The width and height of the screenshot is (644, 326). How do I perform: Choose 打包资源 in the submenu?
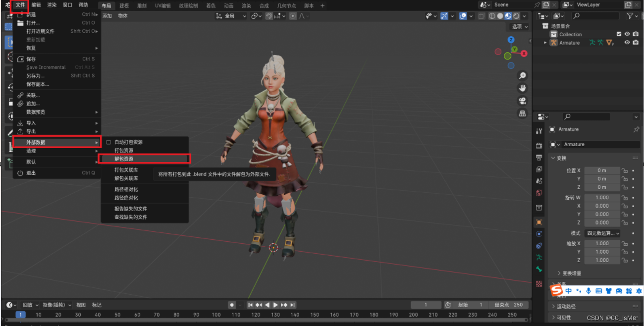pyautogui.click(x=145, y=150)
